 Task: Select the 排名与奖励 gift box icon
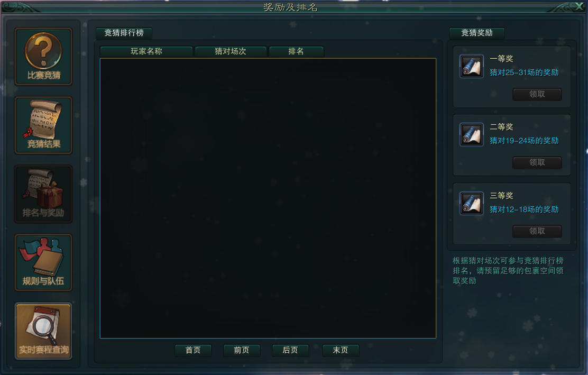coord(43,194)
